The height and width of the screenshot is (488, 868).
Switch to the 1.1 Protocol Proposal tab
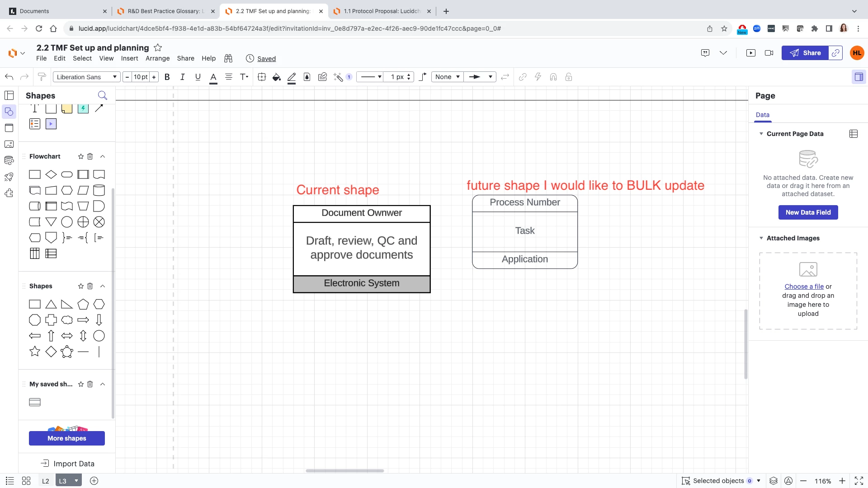[x=381, y=11]
